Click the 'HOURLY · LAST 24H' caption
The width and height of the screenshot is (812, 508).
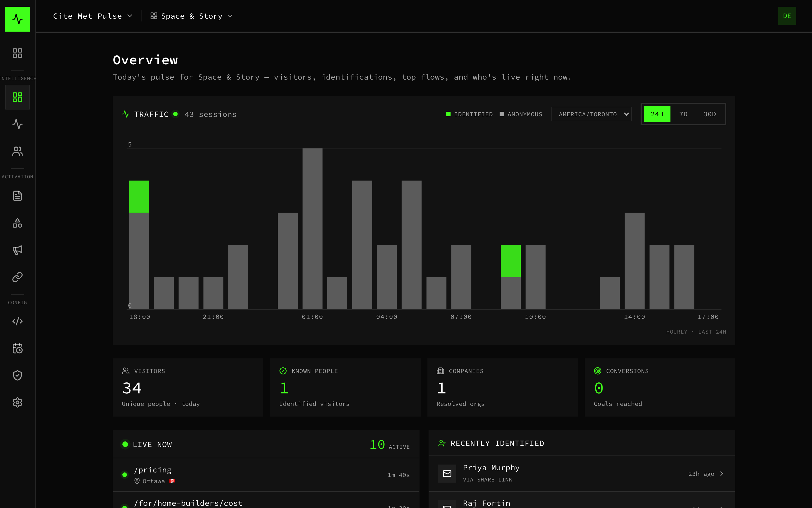pyautogui.click(x=696, y=332)
